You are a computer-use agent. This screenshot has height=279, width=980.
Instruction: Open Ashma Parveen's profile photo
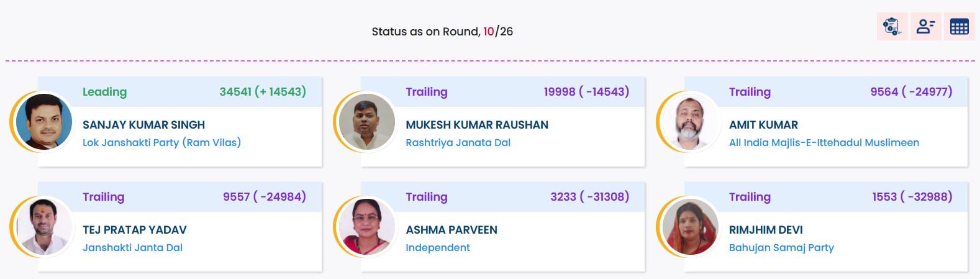point(368,227)
